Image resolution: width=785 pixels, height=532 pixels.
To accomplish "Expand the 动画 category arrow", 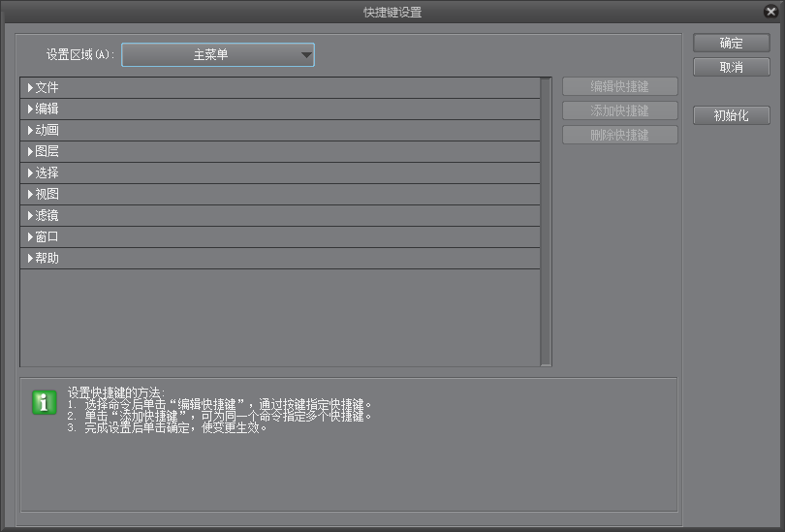I will [30, 131].
